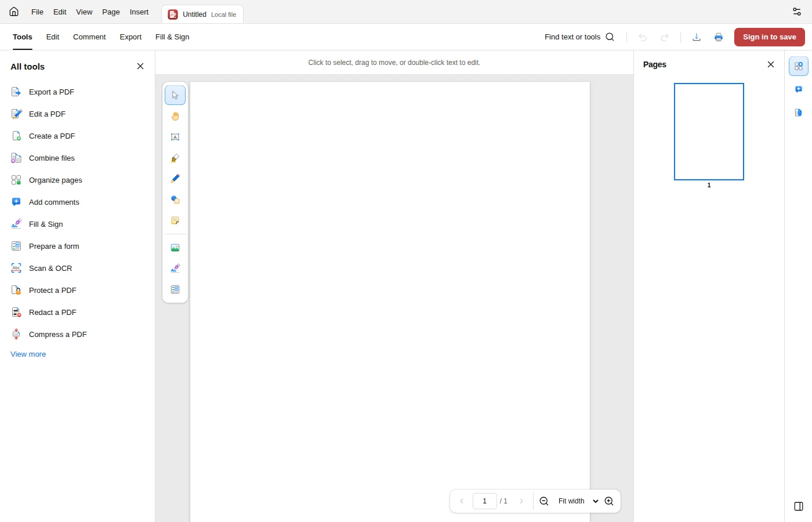This screenshot has width=812, height=522.
Task: Print the document
Action: (719, 37)
